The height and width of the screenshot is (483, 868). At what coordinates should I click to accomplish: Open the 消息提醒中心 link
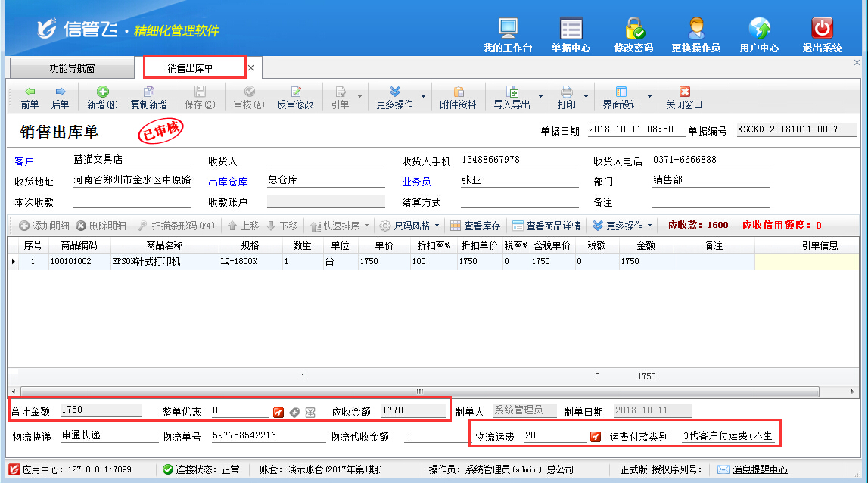coord(760,469)
